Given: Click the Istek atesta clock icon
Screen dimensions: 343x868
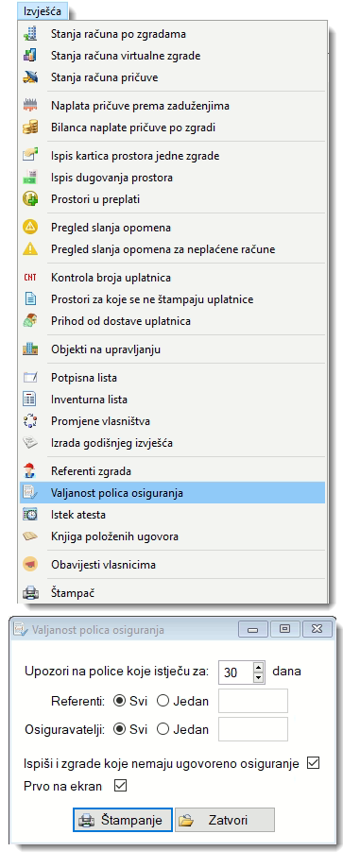Looking at the screenshot, I should click(x=30, y=514).
